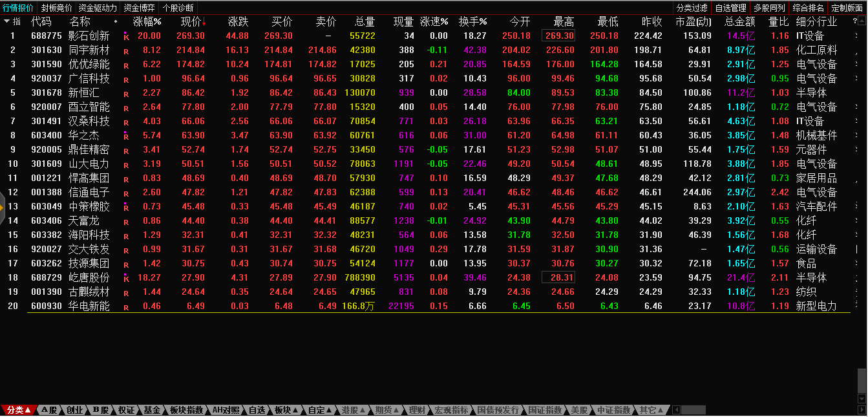Click the question mark help icon

pos(856,21)
